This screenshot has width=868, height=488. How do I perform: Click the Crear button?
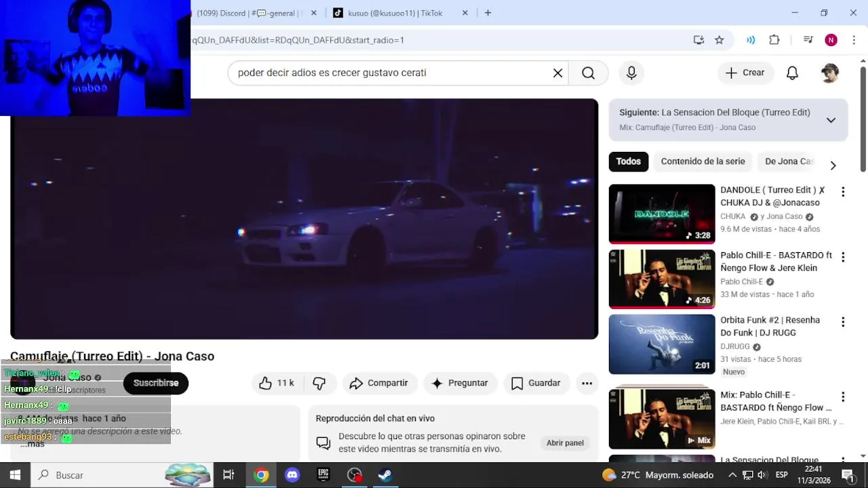(745, 73)
